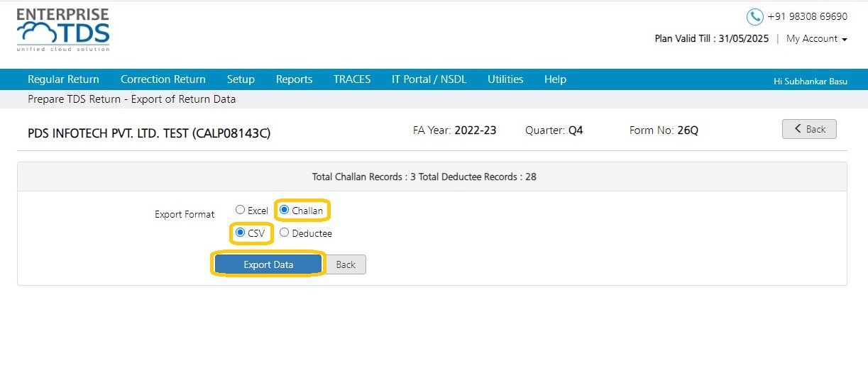
Task: Select the Challan radio option
Action: 284,210
